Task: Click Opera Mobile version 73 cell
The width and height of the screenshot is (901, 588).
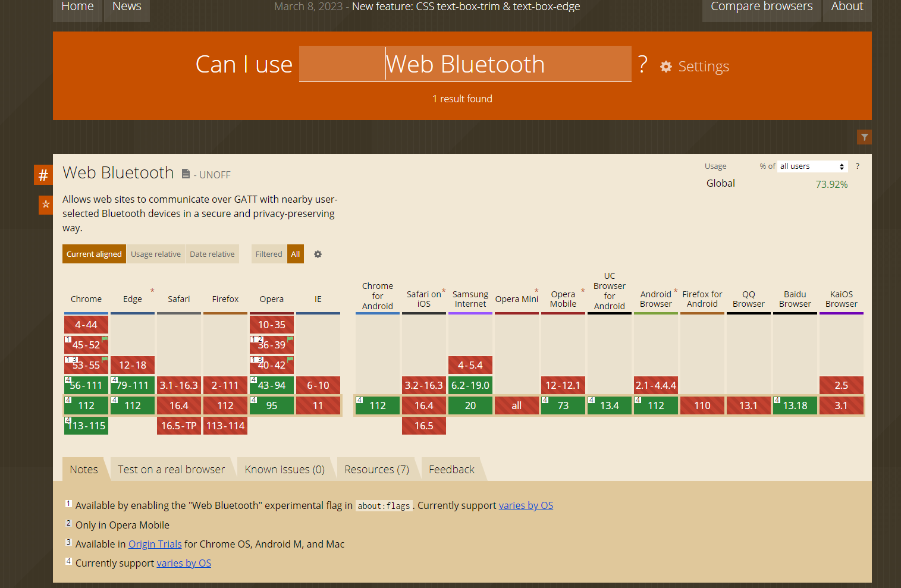Action: (x=563, y=405)
